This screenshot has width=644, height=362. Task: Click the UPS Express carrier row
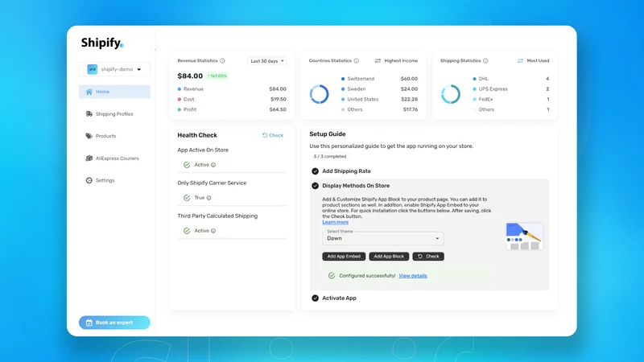pos(510,89)
